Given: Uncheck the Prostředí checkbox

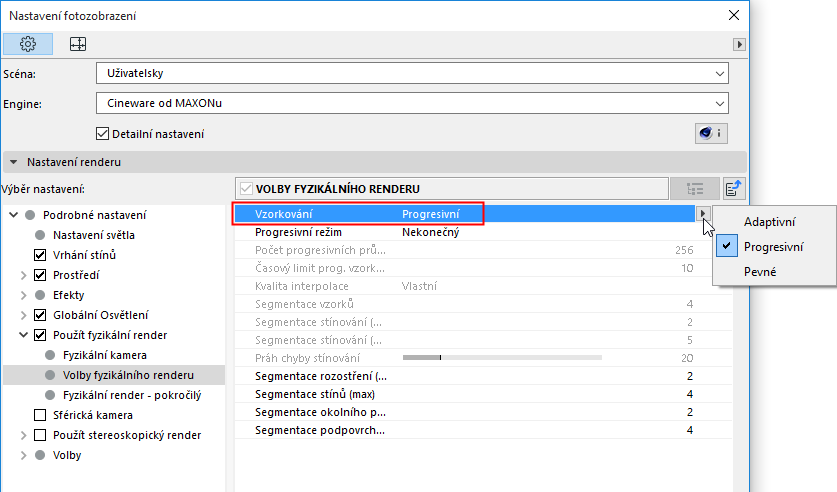Looking at the screenshot, I should [x=40, y=275].
